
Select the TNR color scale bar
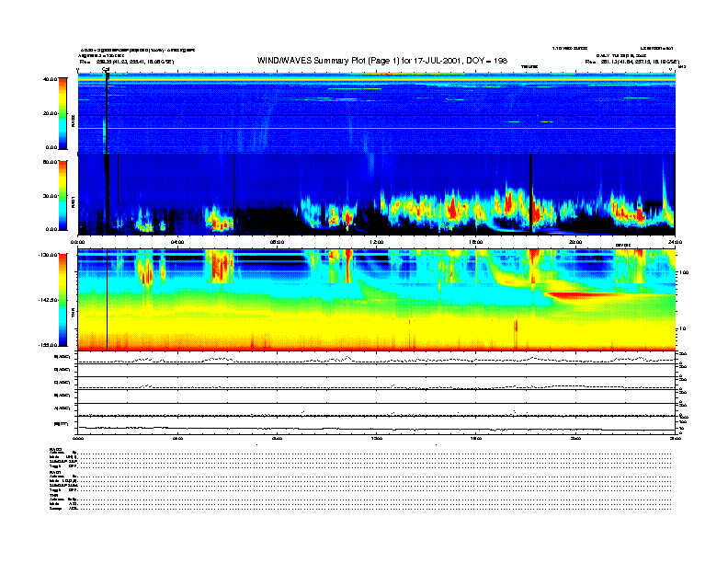click(x=63, y=300)
